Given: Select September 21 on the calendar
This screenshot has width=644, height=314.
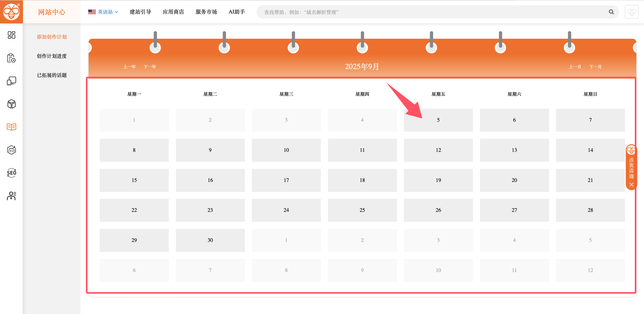Looking at the screenshot, I should pos(590,180).
